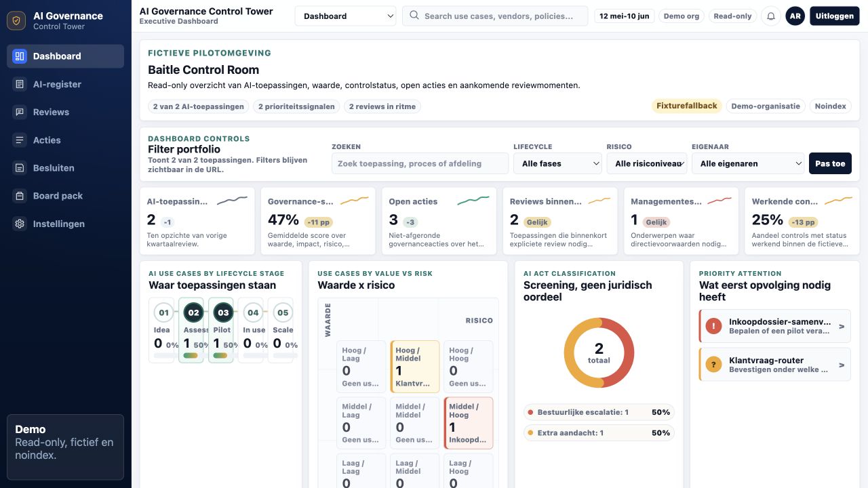Click the yellow segment of donut chart
The height and width of the screenshot is (488, 868).
pos(570,352)
